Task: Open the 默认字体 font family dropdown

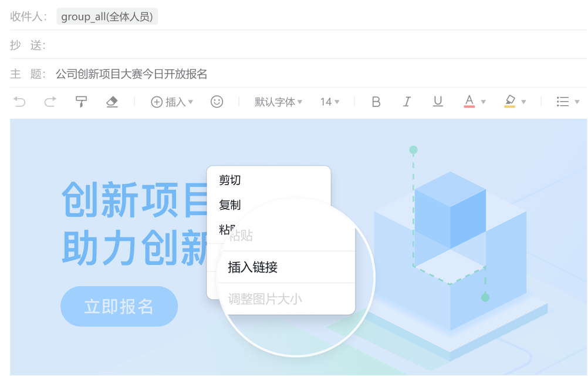Action: coord(276,102)
